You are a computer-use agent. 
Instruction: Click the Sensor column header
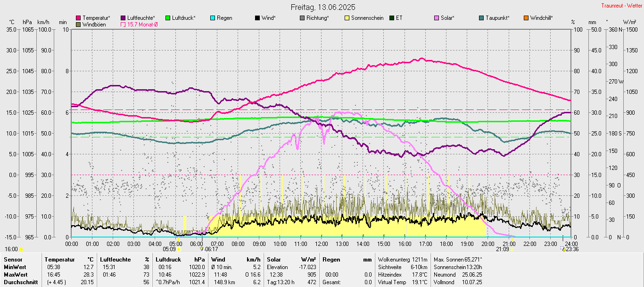pos(12,260)
